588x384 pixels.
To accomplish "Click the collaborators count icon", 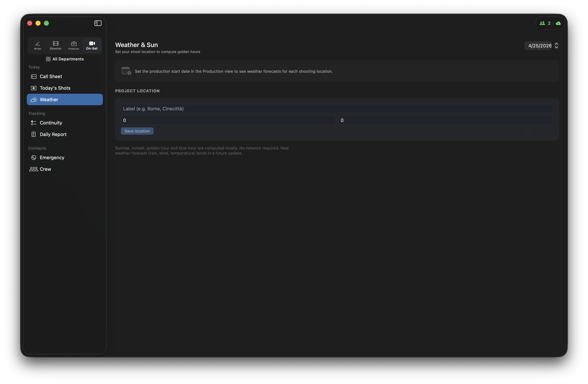I will click(542, 23).
